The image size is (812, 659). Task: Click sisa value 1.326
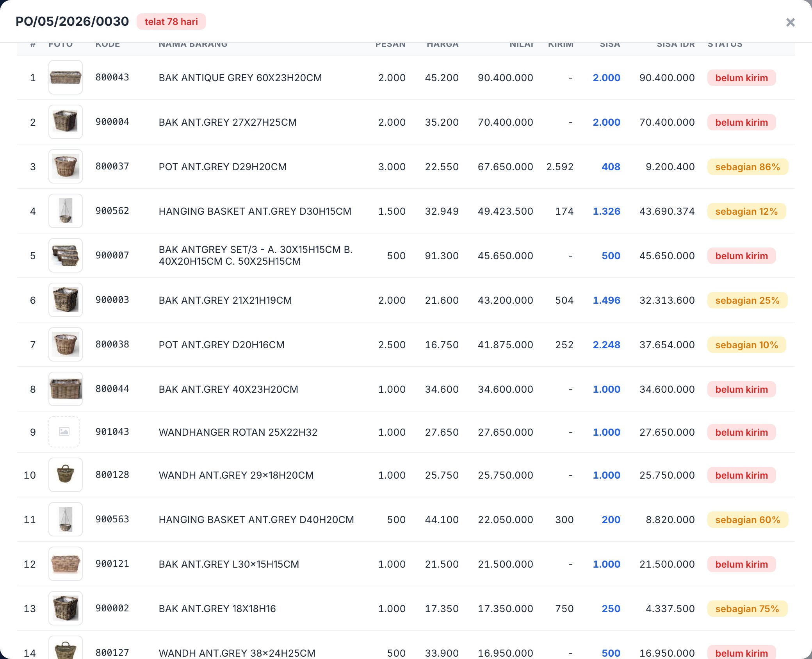[607, 211]
